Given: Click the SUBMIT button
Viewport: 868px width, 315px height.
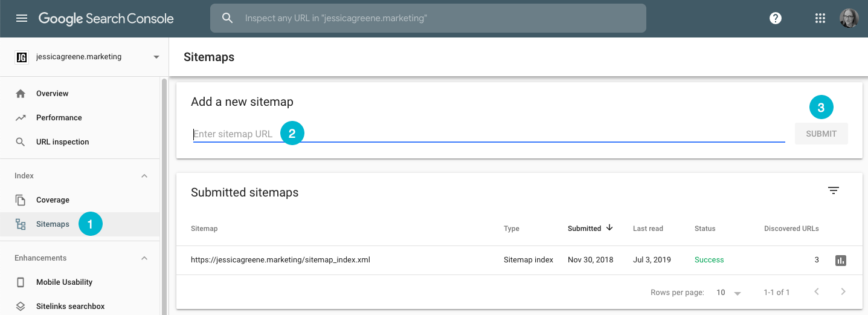Looking at the screenshot, I should (821, 134).
